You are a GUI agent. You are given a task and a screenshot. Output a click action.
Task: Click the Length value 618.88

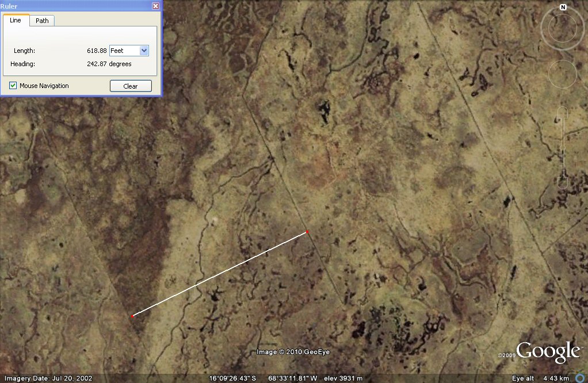[x=97, y=51]
